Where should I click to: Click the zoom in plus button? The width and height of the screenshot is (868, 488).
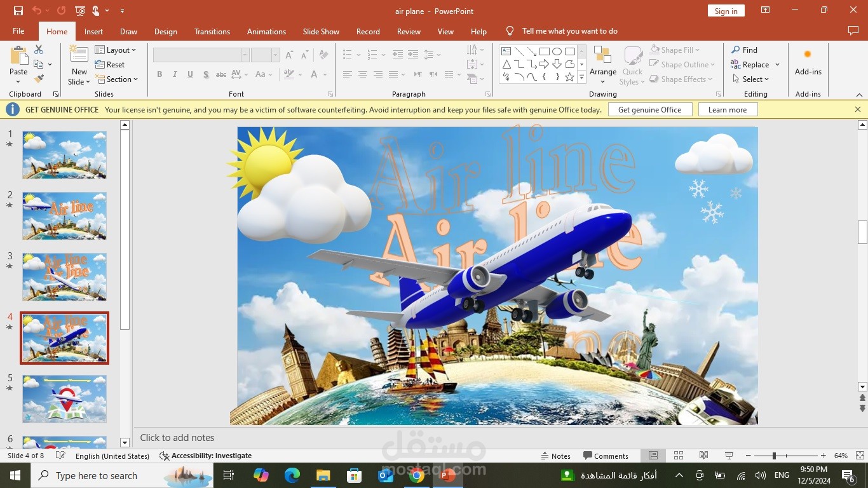(x=823, y=456)
